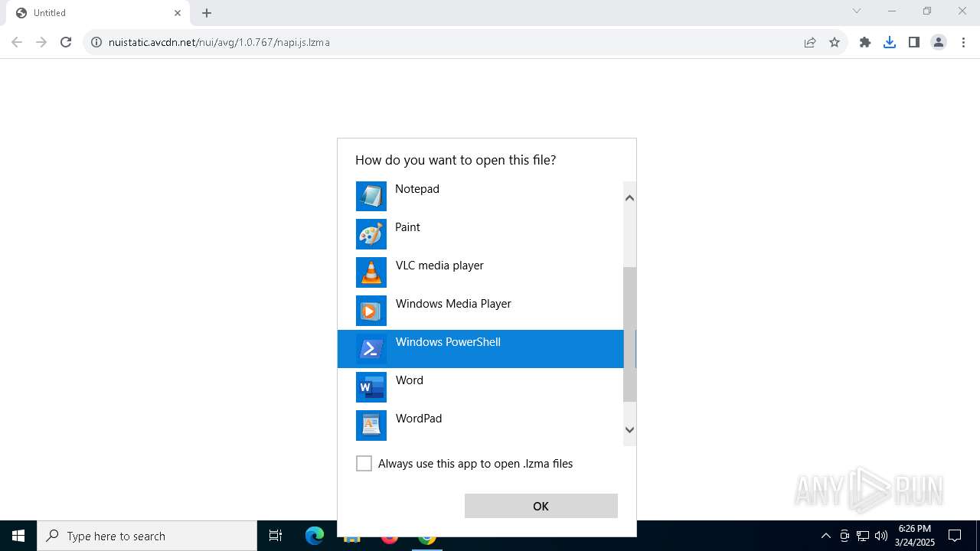Open Chrome extensions puzzle icon
The image size is (980, 551).
[865, 42]
